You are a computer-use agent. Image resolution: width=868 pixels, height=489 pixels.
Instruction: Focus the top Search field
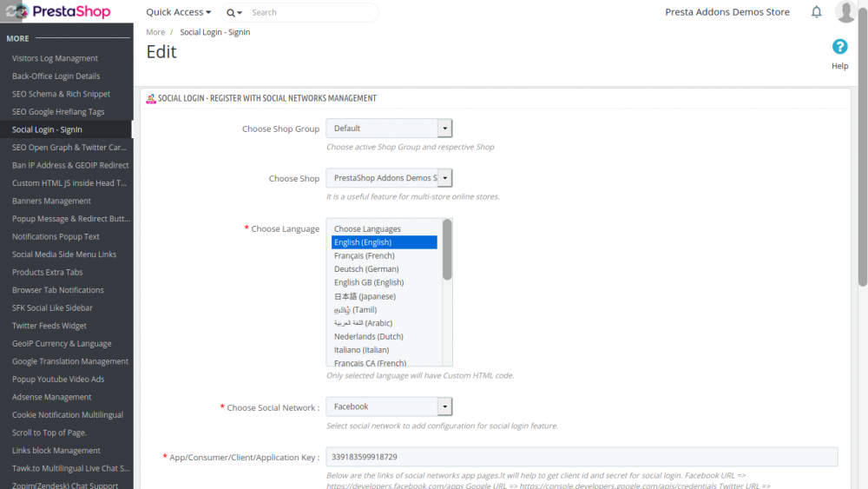point(312,12)
